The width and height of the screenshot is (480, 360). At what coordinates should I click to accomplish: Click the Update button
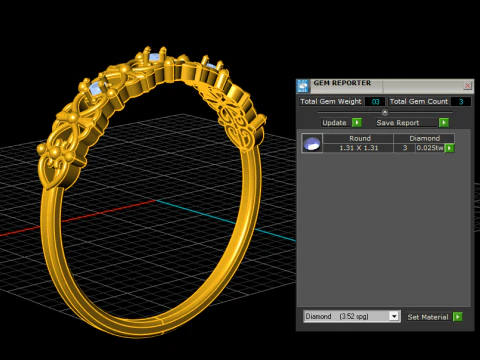[x=336, y=123]
